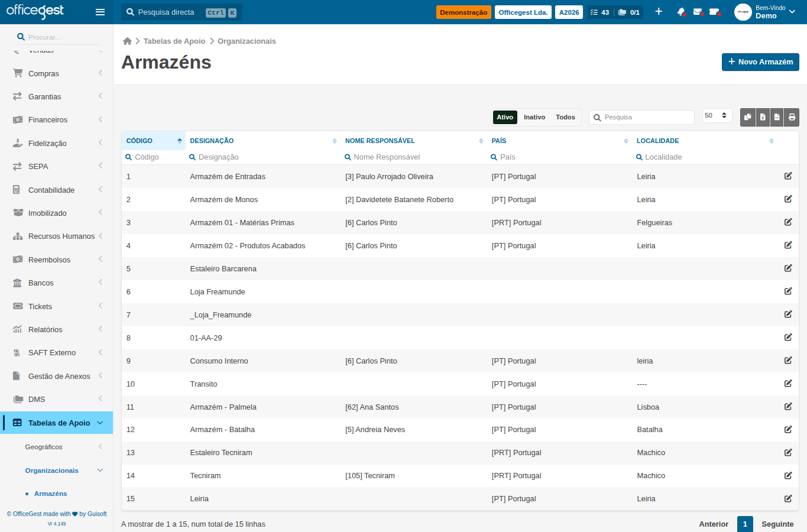Image resolution: width=807 pixels, height=532 pixels.
Task: Click the A2026 year button
Action: point(569,12)
